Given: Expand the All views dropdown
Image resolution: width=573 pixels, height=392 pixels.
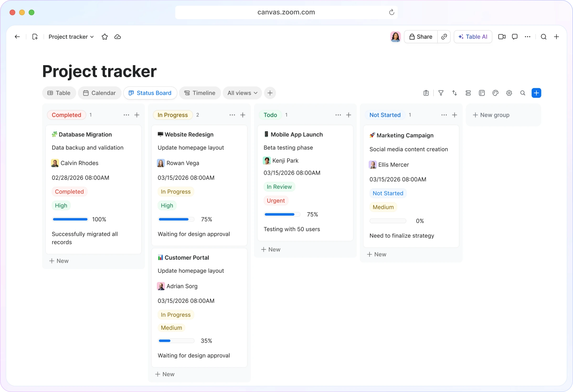Looking at the screenshot, I should click(242, 93).
